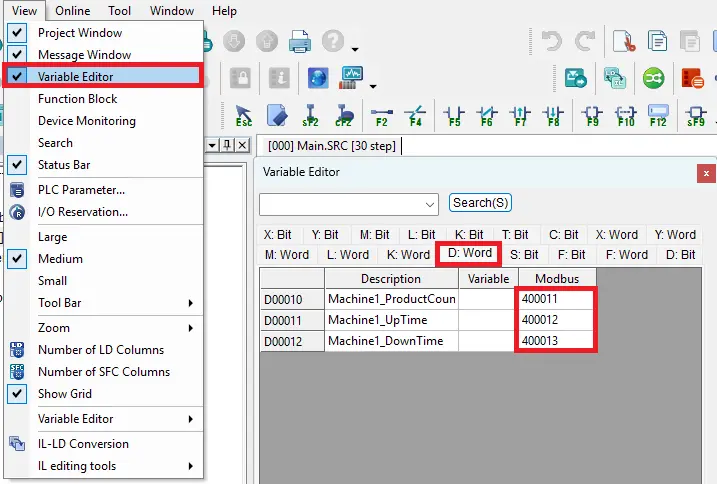The image size is (717, 484).
Task: Click the undo arrow icon
Action: pyautogui.click(x=551, y=42)
